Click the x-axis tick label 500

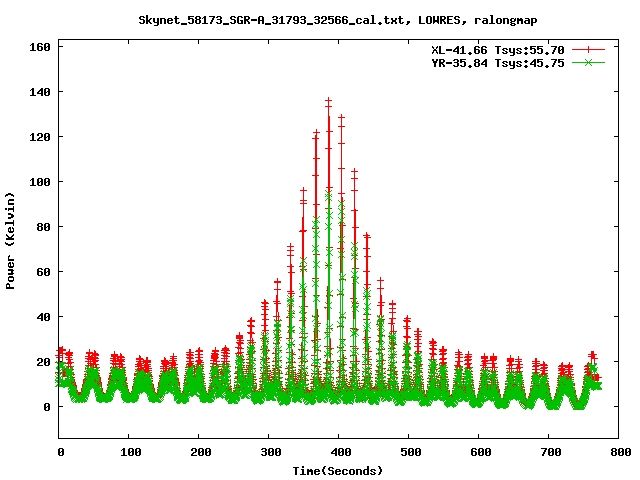[411, 452]
